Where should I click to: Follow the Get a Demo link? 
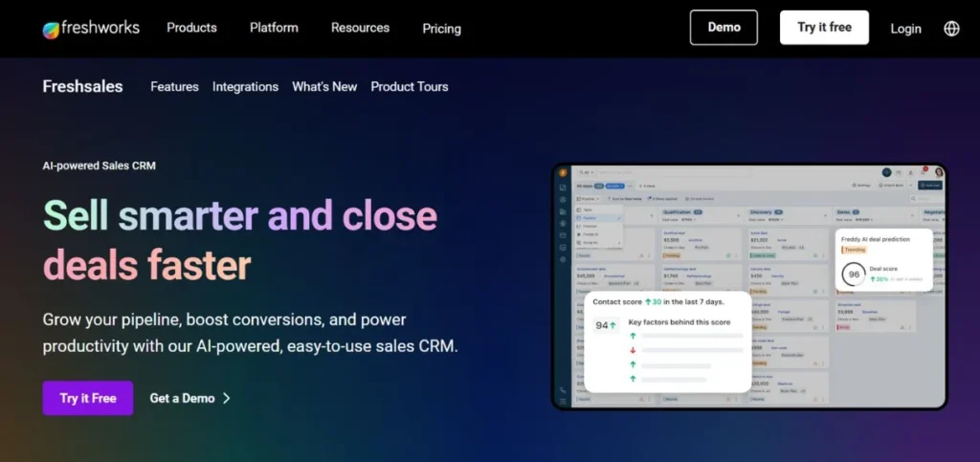coord(190,398)
